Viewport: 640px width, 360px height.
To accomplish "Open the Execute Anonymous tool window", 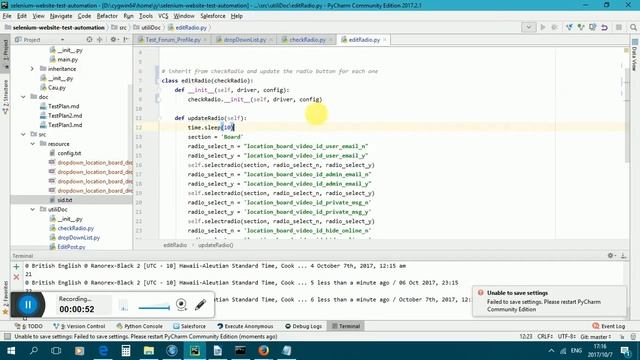I will pos(245,326).
